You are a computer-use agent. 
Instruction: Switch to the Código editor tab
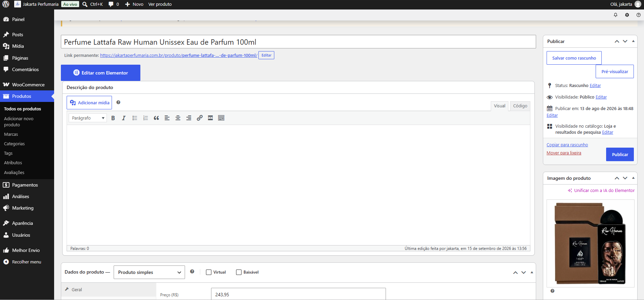coord(520,106)
